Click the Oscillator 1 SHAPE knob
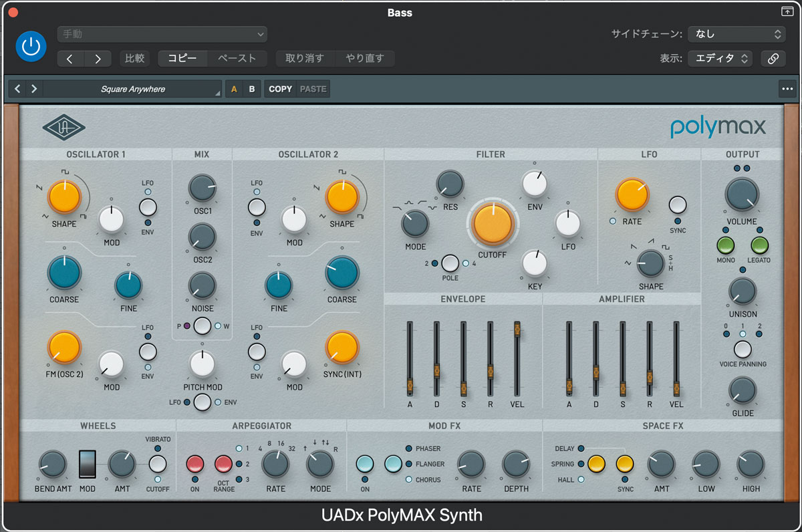The width and height of the screenshot is (802, 532). click(x=64, y=196)
